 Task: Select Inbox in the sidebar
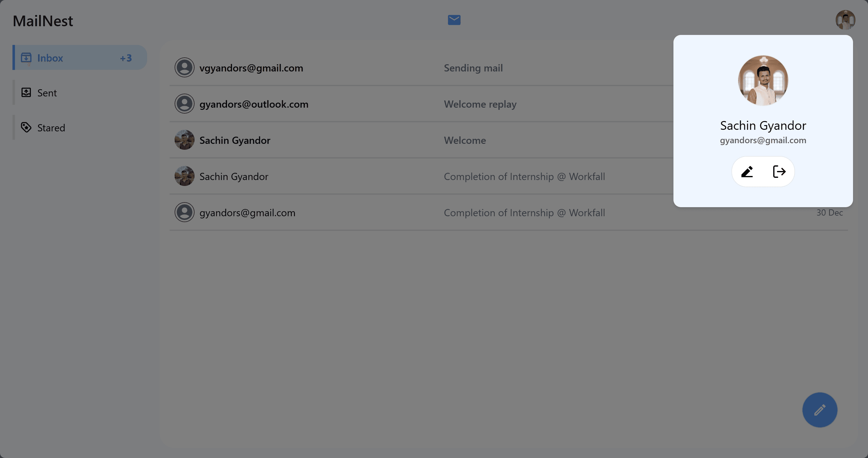(x=50, y=58)
